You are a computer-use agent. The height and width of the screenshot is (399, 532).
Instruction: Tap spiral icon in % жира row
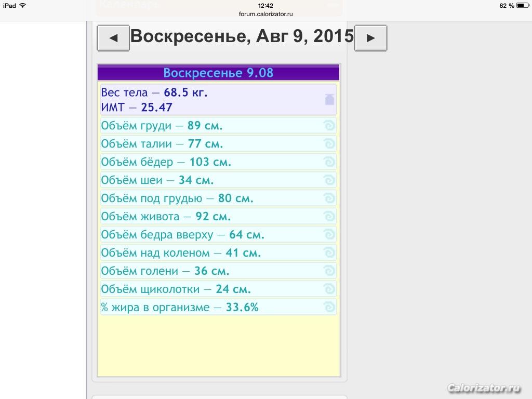point(329,307)
